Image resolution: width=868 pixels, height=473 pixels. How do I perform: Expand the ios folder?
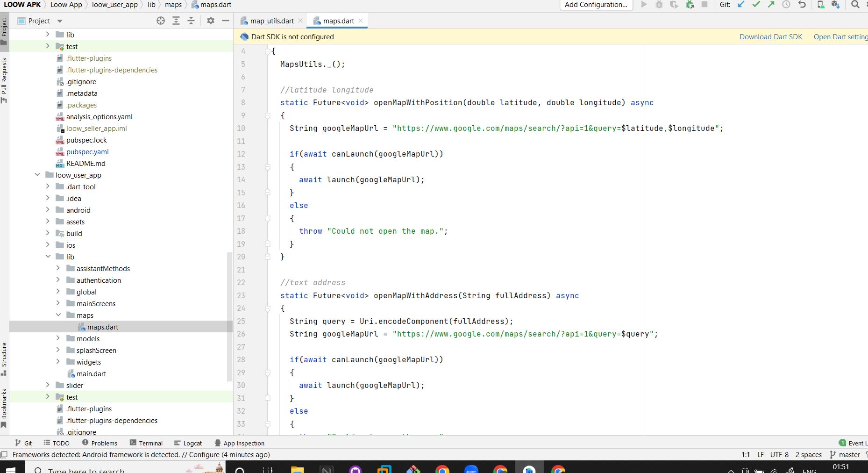point(48,245)
